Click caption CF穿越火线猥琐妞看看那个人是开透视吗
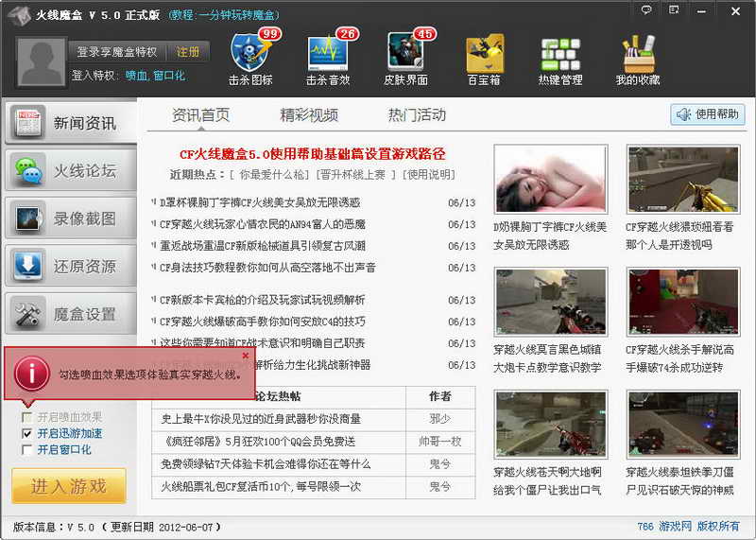The width and height of the screenshot is (756, 540). point(679,236)
